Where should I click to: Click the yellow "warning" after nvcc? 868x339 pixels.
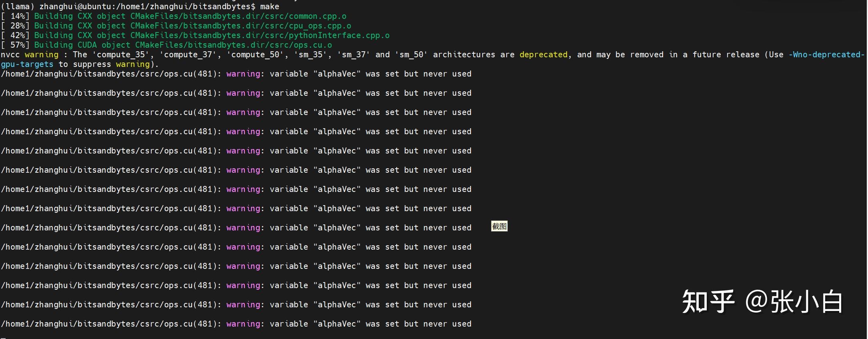click(41, 54)
